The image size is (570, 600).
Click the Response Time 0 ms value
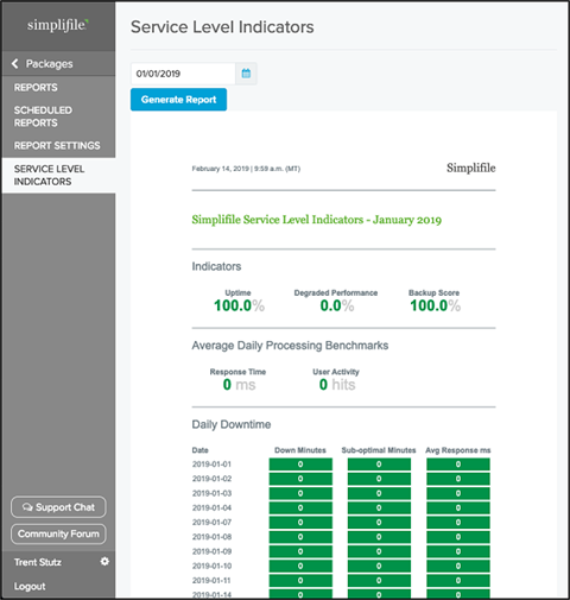239,384
